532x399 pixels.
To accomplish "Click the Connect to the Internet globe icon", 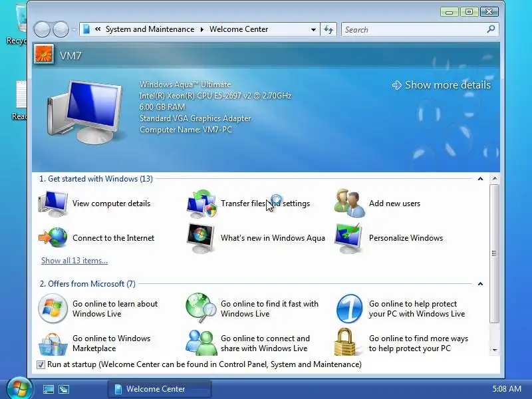I will pos(53,238).
